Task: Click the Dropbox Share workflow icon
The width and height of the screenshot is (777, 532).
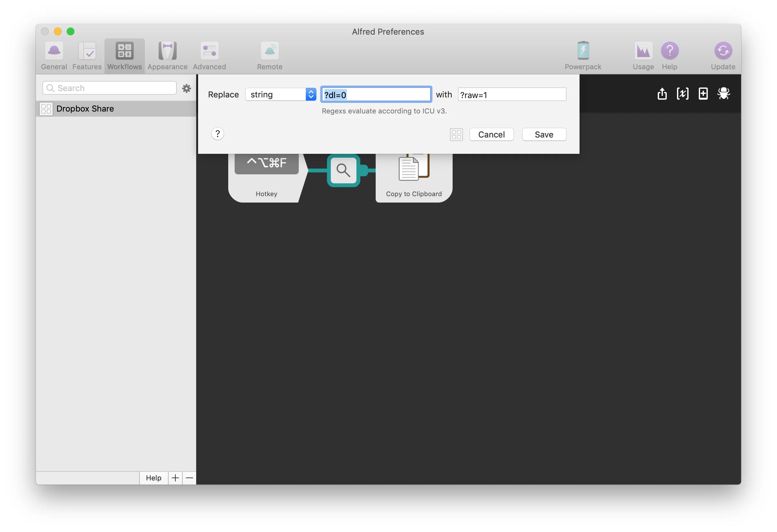Action: 46,109
